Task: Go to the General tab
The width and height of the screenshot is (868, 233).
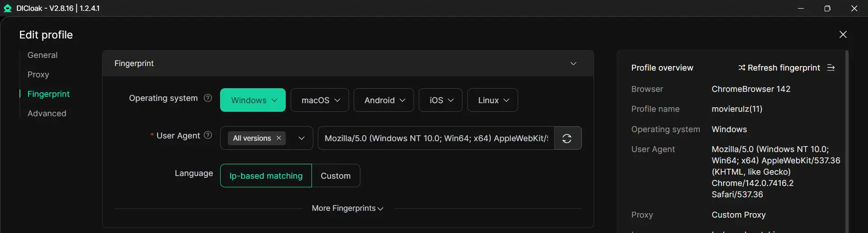Action: [42, 55]
